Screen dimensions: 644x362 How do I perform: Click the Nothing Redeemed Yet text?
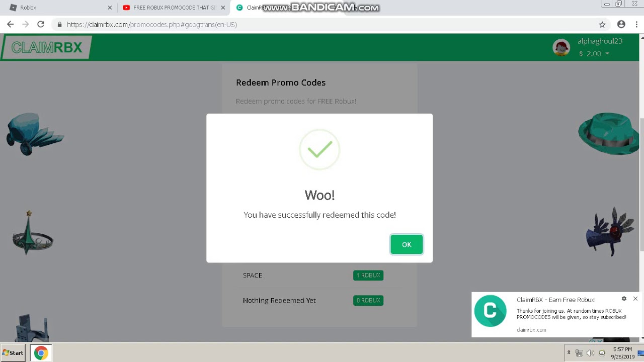pyautogui.click(x=279, y=301)
